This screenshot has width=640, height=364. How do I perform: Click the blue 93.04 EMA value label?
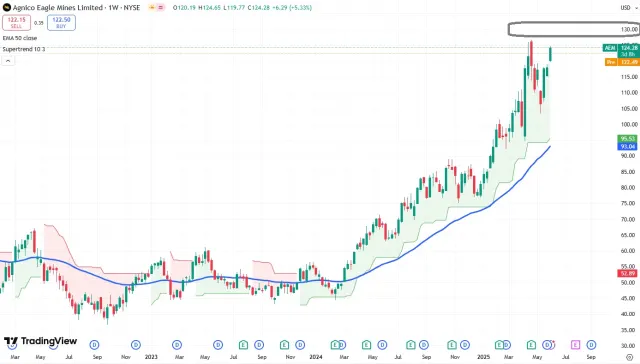[627, 146]
